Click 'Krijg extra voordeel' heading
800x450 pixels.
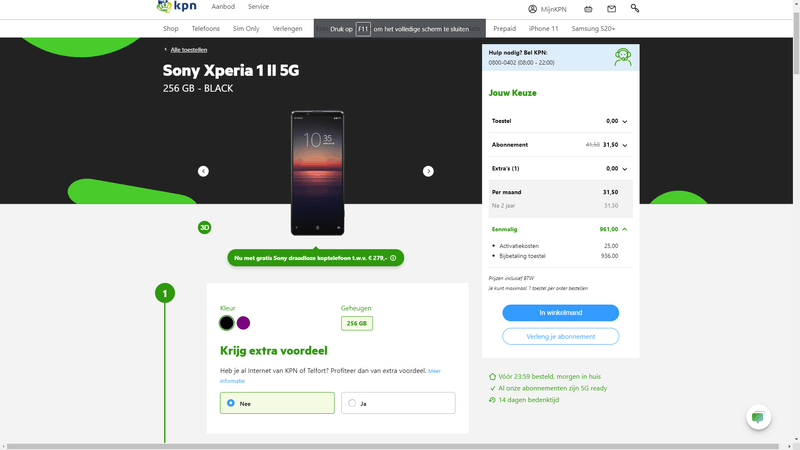[x=273, y=351]
